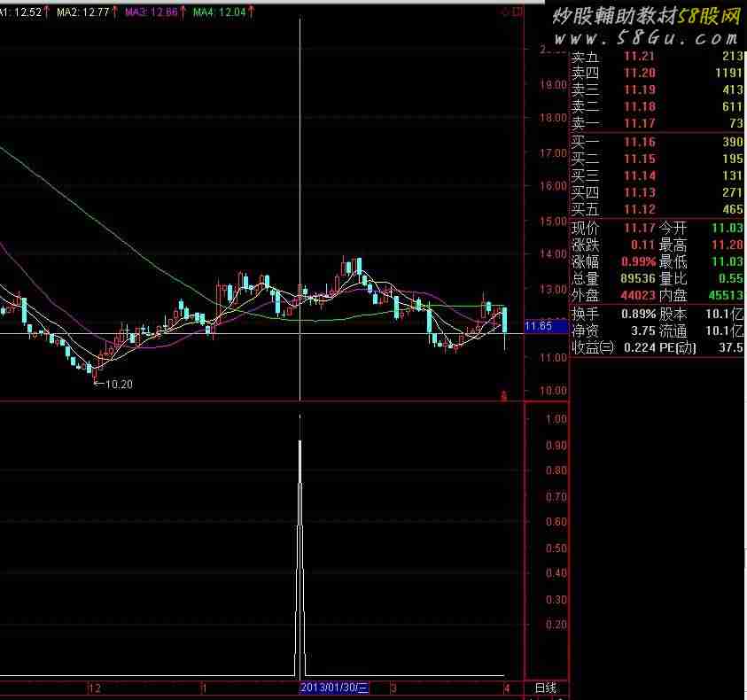
Task: Select the 买五 bid row at 11.12
Action: pyautogui.click(x=657, y=209)
